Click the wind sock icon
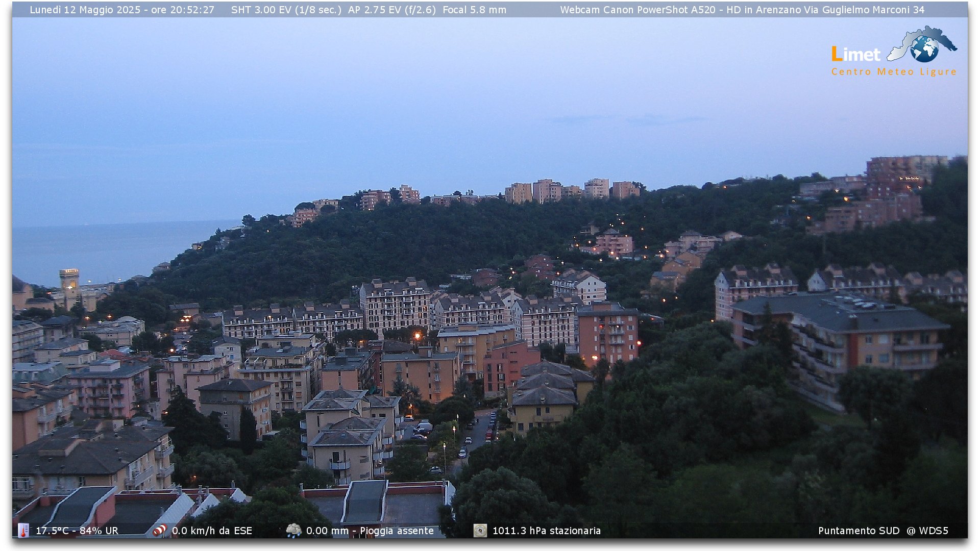The height and width of the screenshot is (551, 980). coord(160,531)
